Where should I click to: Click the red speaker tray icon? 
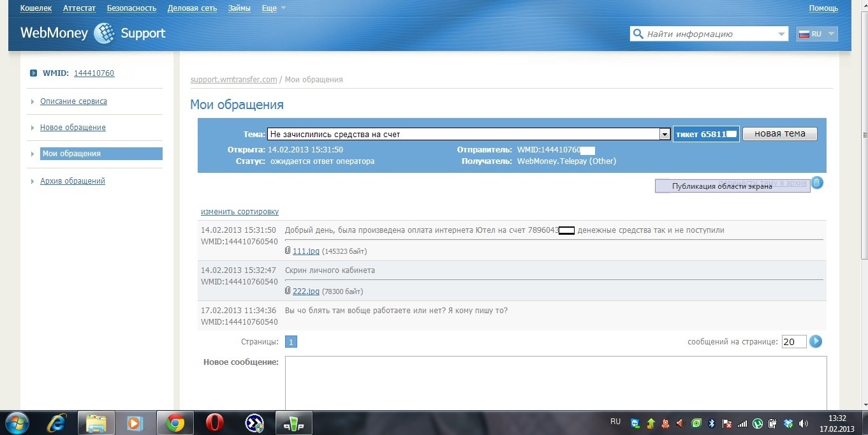click(x=680, y=423)
